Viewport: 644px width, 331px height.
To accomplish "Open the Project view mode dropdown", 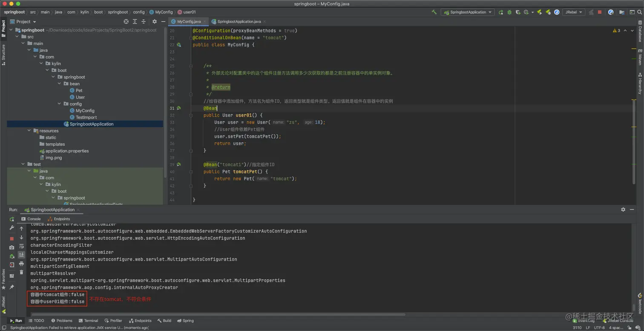I will pyautogui.click(x=23, y=21).
